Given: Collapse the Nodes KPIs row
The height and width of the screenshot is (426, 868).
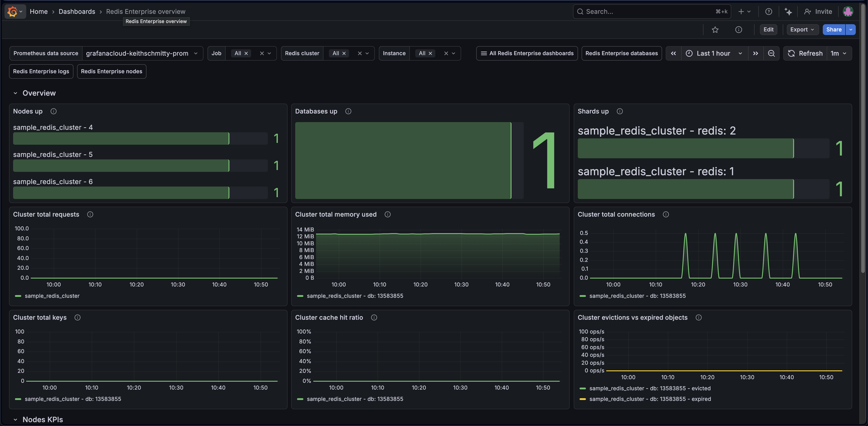Looking at the screenshot, I should [x=15, y=420].
